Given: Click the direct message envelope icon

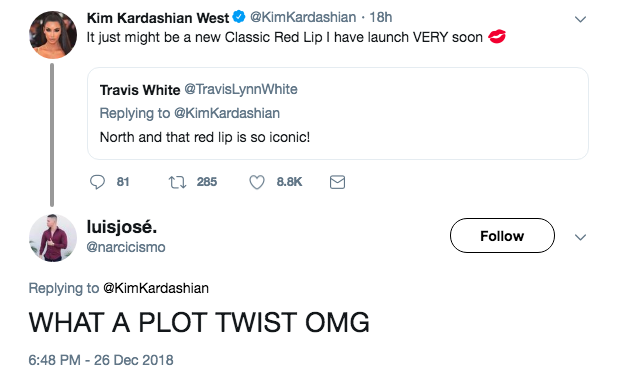Looking at the screenshot, I should [x=337, y=182].
